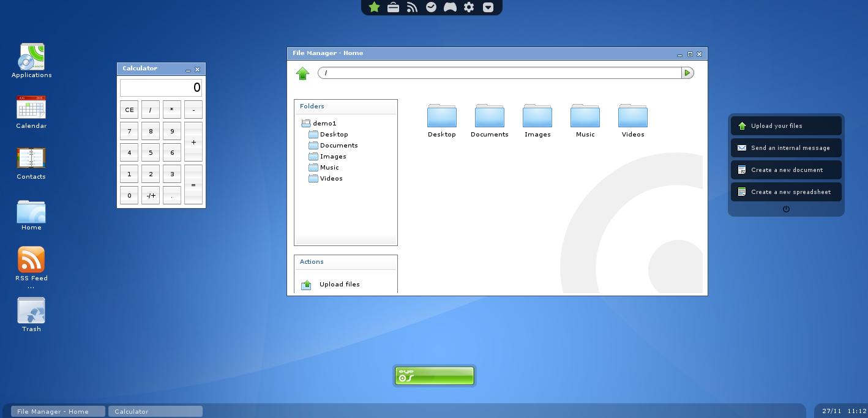Click the 4 key on Calculator
Screen dimensions: 868x418
point(129,153)
